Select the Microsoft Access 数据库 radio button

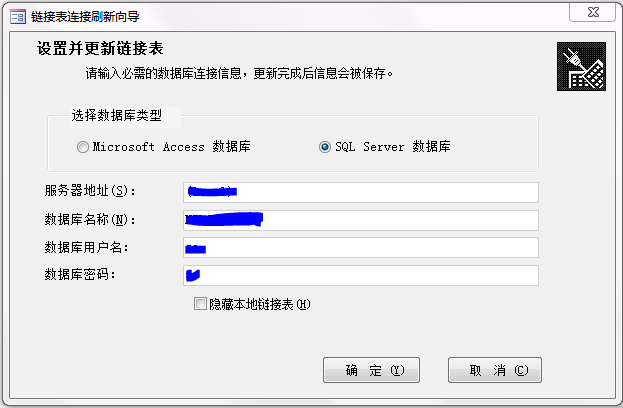click(83, 147)
